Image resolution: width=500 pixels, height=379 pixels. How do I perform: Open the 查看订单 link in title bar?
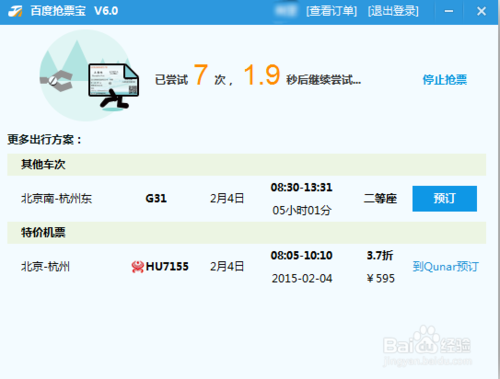click(332, 11)
